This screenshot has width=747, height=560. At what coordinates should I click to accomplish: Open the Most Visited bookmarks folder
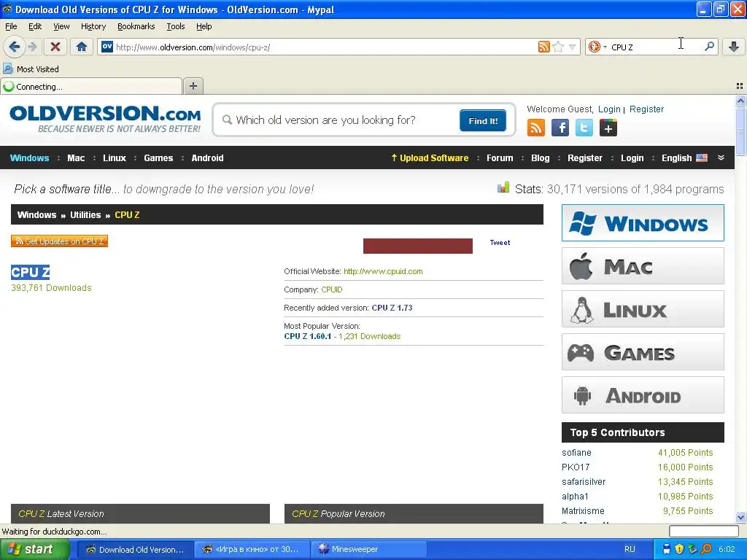tap(31, 69)
